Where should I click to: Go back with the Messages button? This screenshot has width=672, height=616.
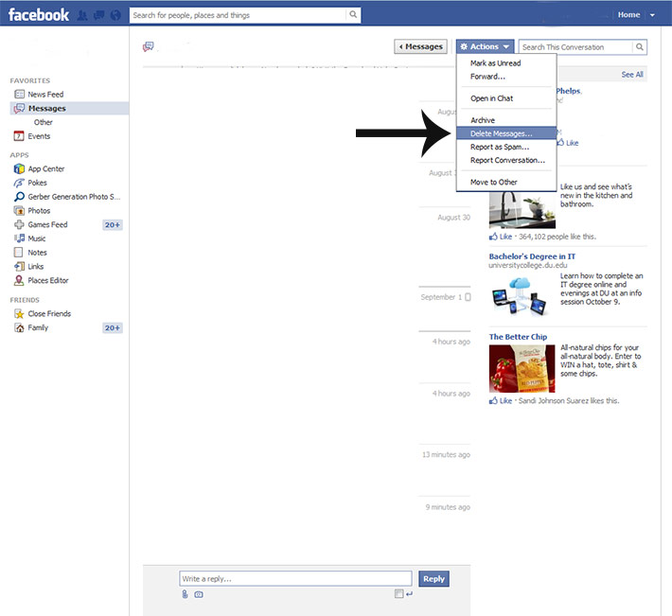click(420, 46)
